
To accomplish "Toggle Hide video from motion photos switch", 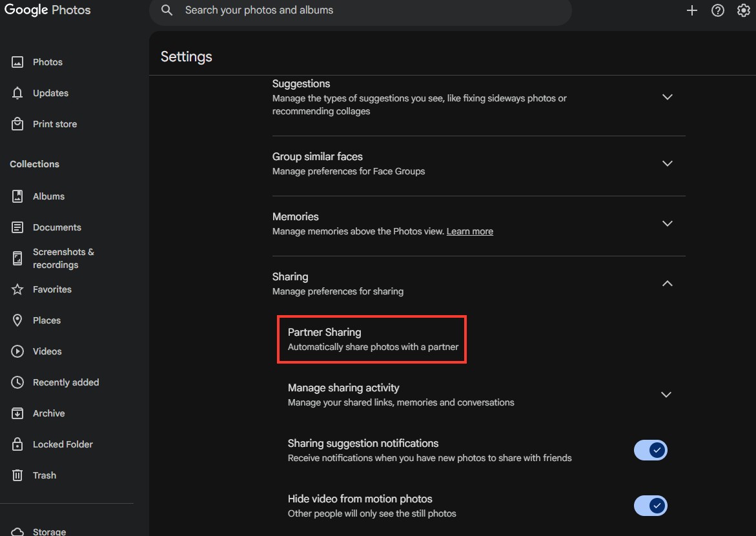I will [650, 506].
